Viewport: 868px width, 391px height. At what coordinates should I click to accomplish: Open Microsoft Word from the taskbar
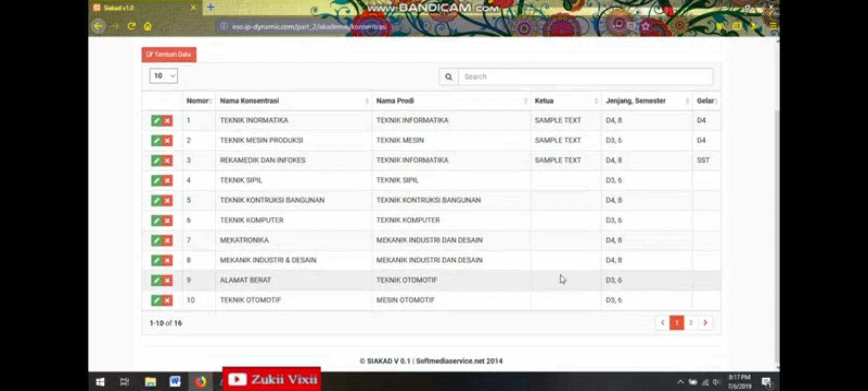click(175, 381)
